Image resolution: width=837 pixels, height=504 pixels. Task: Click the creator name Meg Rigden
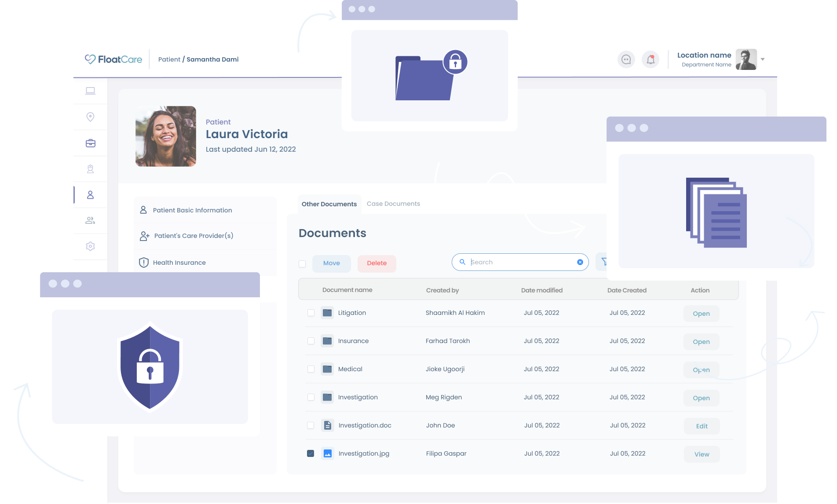coord(443,397)
